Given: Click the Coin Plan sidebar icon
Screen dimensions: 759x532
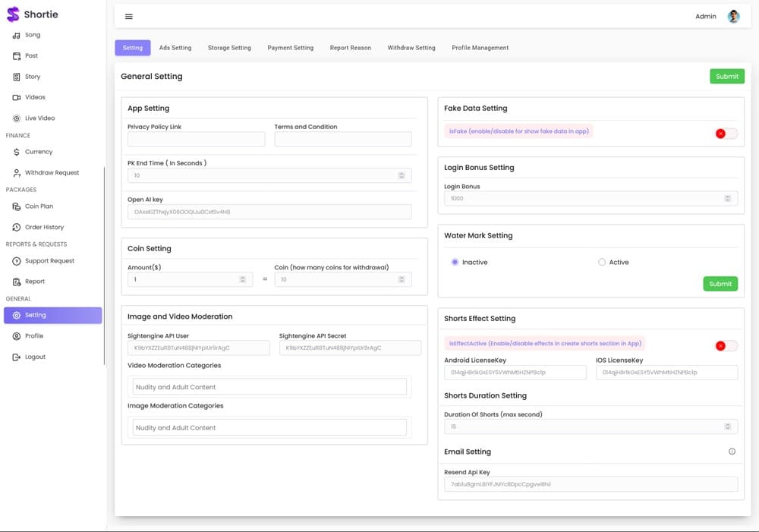Looking at the screenshot, I should click(17, 206).
